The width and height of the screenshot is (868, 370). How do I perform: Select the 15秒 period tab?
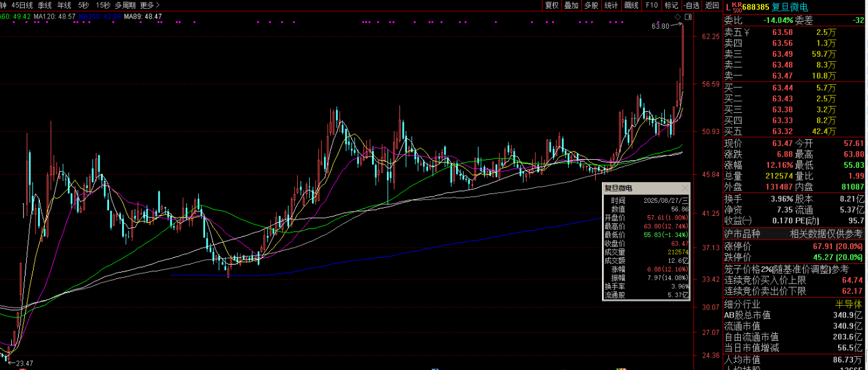click(x=103, y=5)
